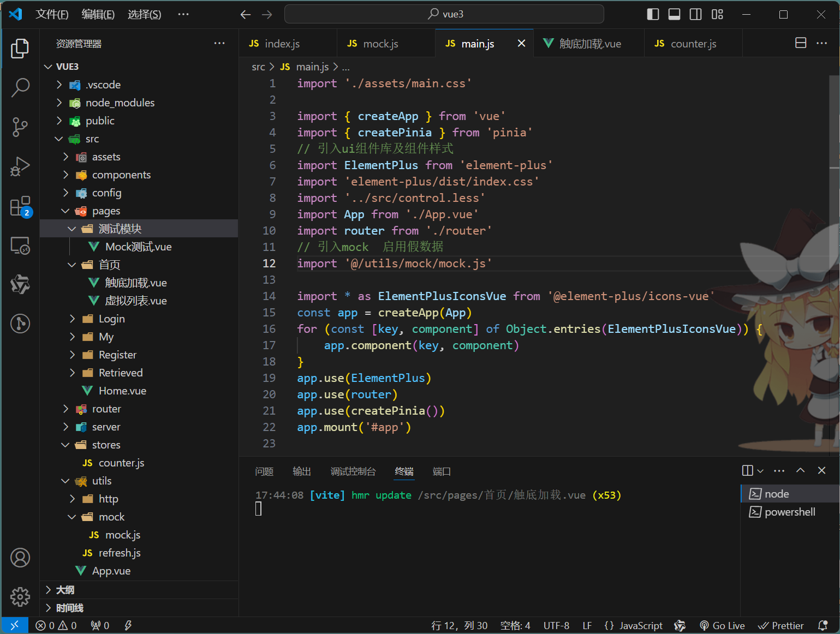Viewport: 840px width, 634px height.
Task: Click the vue3 command center search box
Action: [x=444, y=14]
